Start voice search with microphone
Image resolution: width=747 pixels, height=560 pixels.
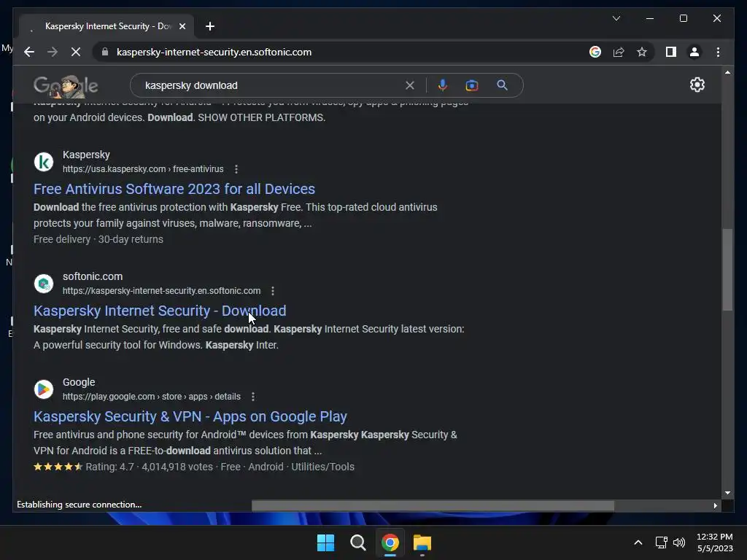(443, 86)
